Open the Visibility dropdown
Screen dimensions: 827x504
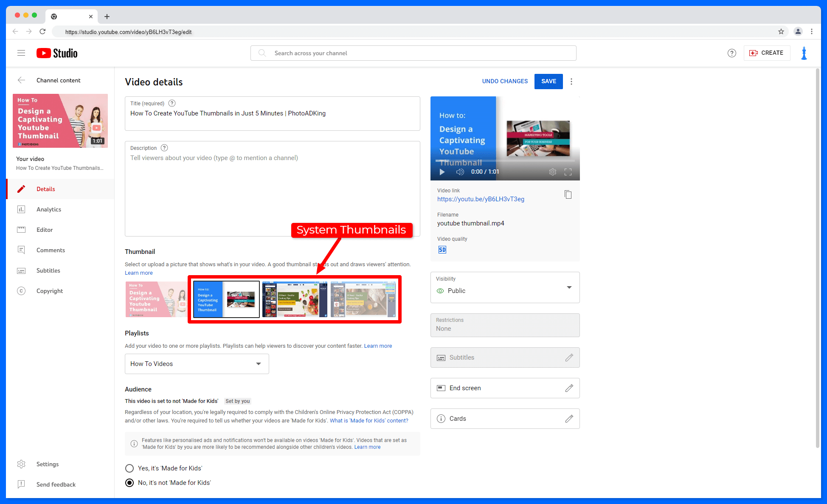569,287
